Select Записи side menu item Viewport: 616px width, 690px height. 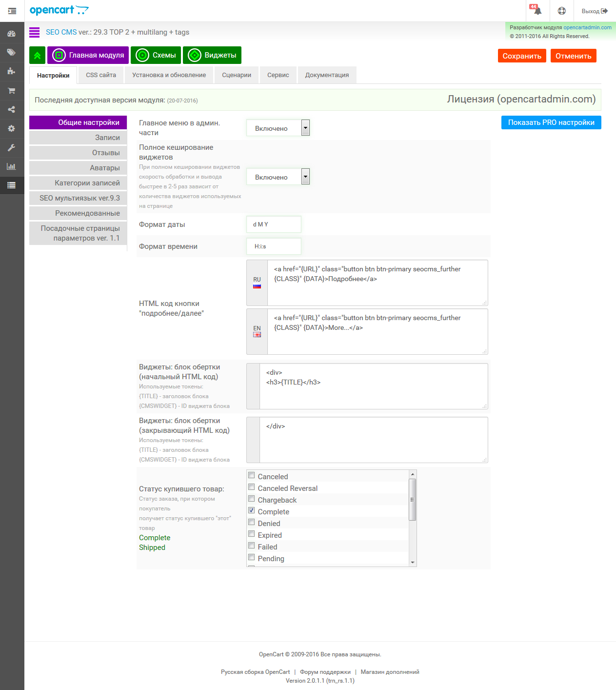point(78,138)
